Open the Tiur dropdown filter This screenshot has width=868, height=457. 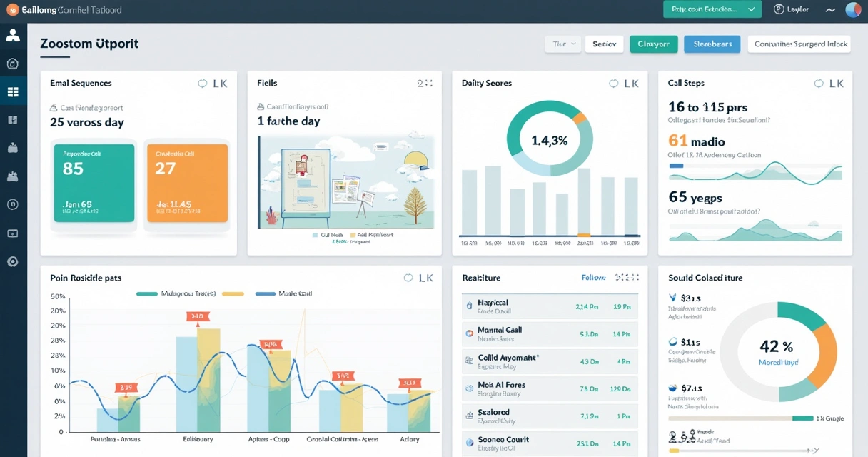563,44
